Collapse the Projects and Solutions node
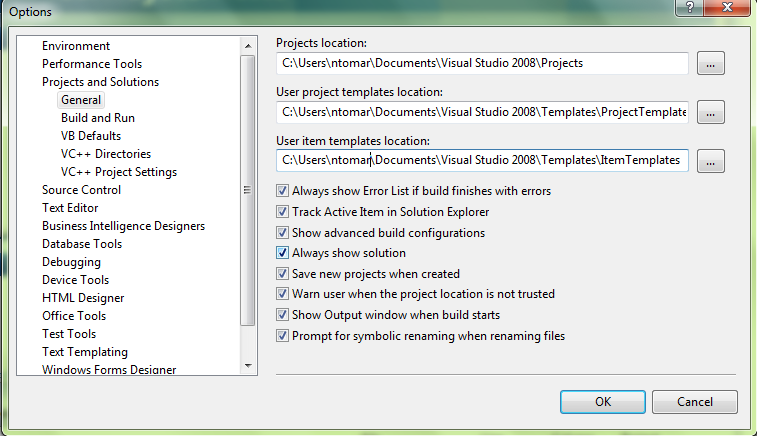Screen dimensions: 757x436 [100, 82]
